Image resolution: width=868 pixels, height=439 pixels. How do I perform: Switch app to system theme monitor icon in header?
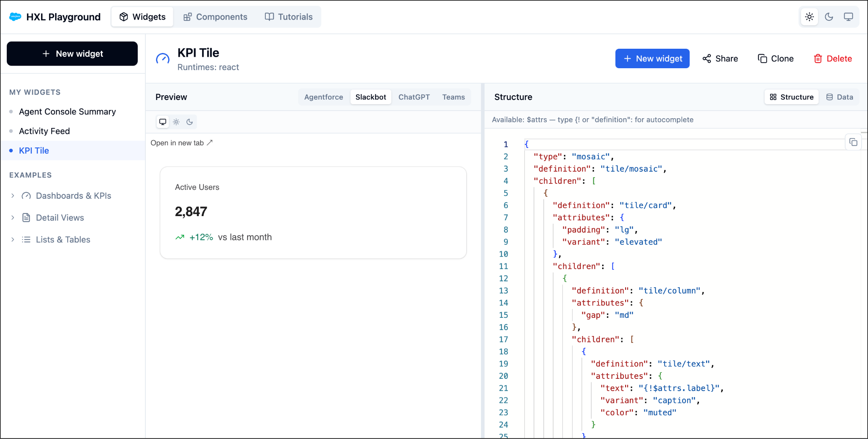pos(849,17)
